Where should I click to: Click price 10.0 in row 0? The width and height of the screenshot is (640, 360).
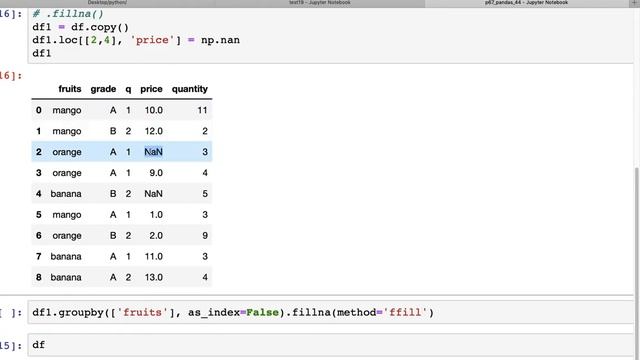tap(154, 110)
